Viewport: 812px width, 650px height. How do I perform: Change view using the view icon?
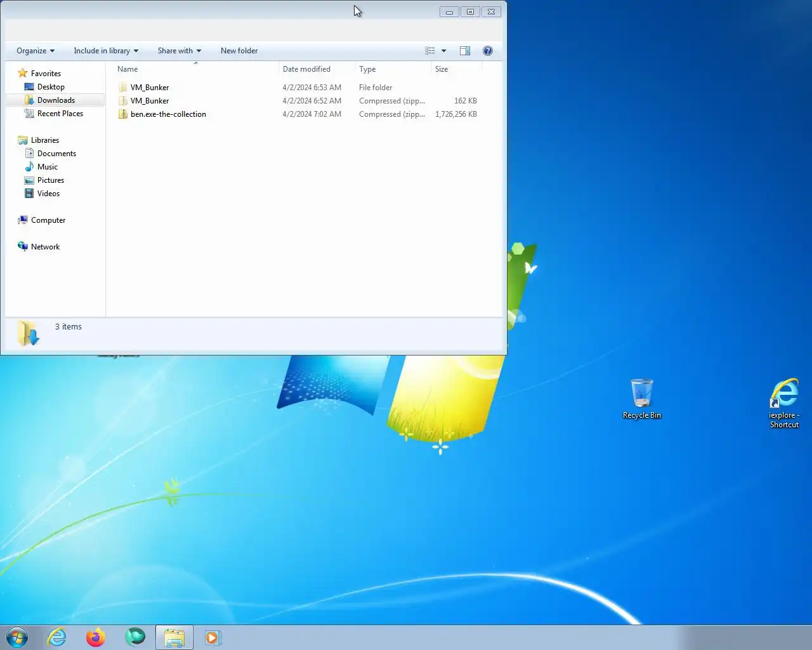click(x=430, y=51)
